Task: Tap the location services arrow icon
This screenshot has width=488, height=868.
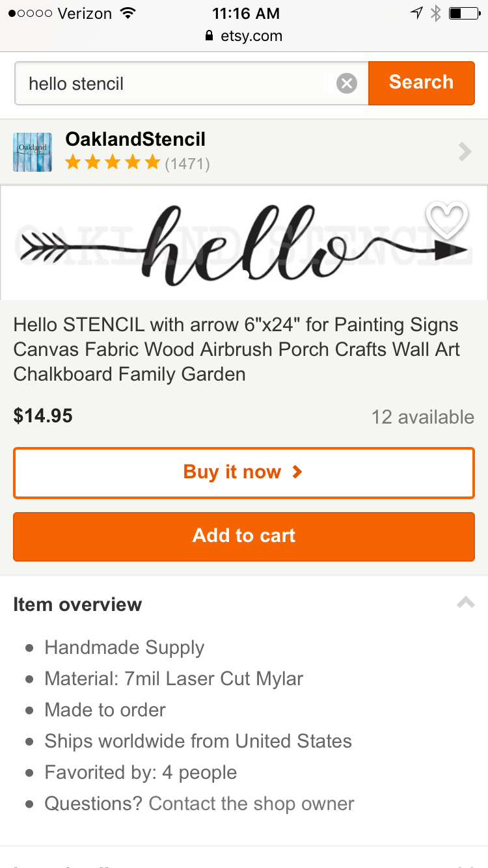Action: (x=416, y=13)
